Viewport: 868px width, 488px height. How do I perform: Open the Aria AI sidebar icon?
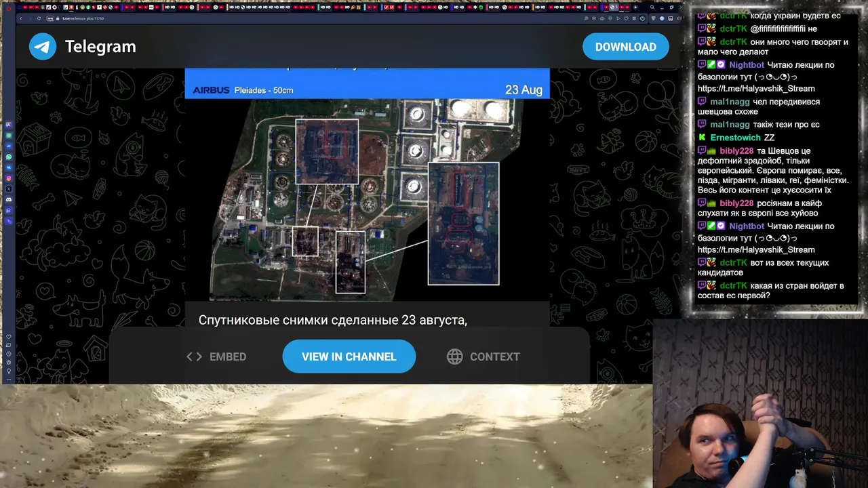tap(9, 125)
